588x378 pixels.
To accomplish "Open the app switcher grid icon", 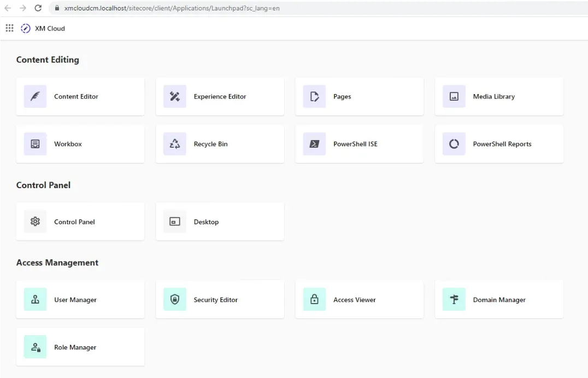I will 9,28.
